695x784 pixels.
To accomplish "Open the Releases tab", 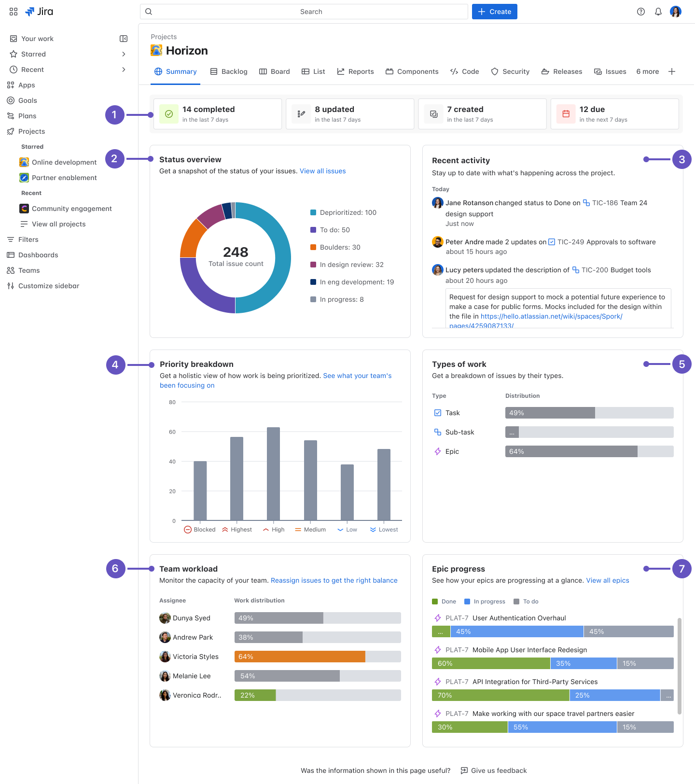I will pyautogui.click(x=562, y=71).
